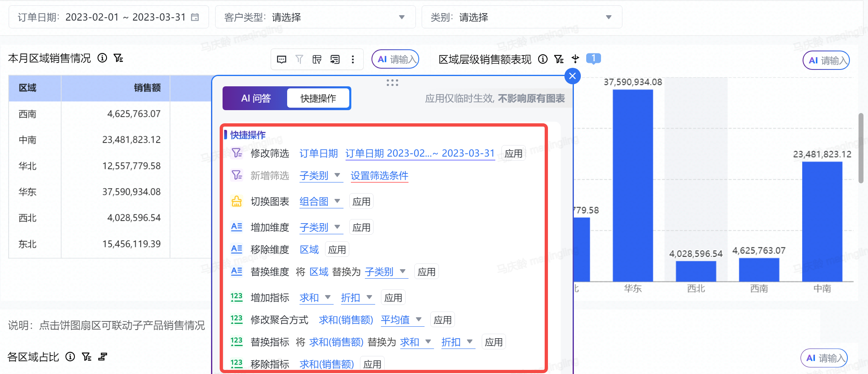Click the drill-down arrow icon beside 区域层级销售额表现
Viewport: 868px width, 374px height.
click(575, 59)
